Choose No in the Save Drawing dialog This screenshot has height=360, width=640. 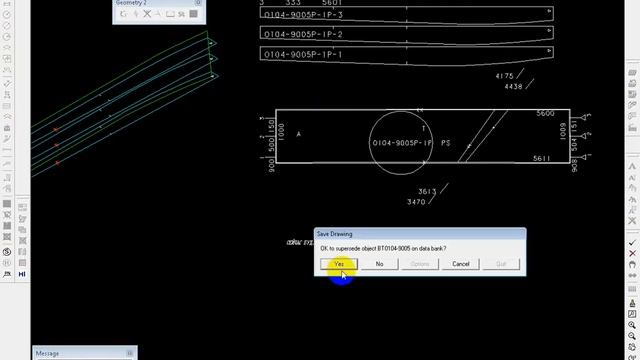coord(379,264)
